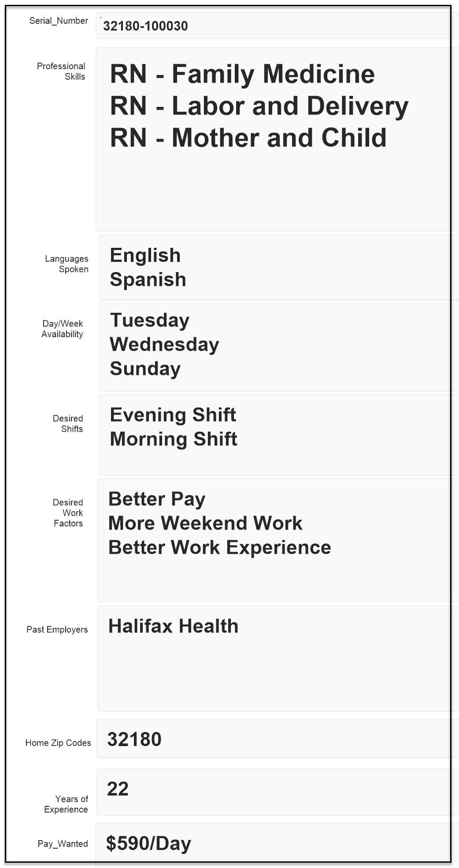Choose English in Languages Spoken list
459x868 pixels.
pos(145,255)
